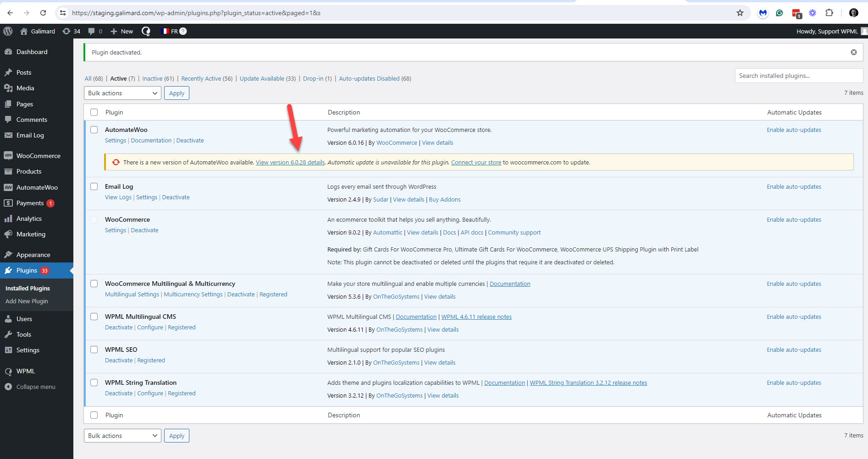The width and height of the screenshot is (868, 459).
Task: Enable auto-updates for Email Log
Action: click(x=794, y=186)
